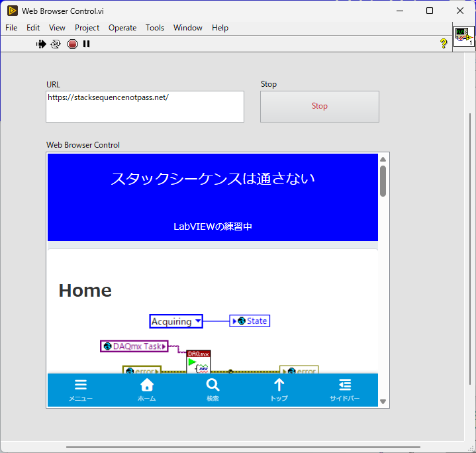
Task: Click the スタックシーケンスは通さない site title link
Action: [x=213, y=179]
